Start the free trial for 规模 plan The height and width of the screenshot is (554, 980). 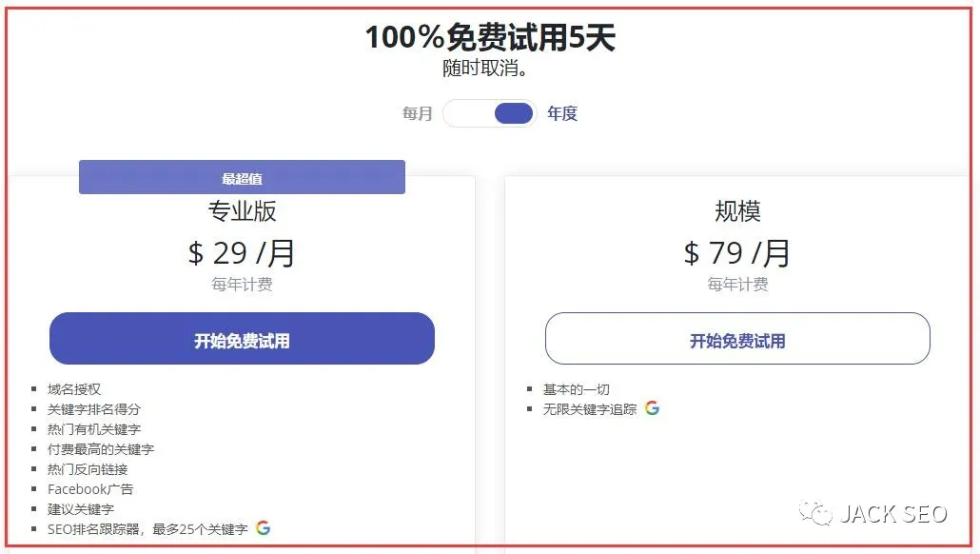pyautogui.click(x=737, y=339)
